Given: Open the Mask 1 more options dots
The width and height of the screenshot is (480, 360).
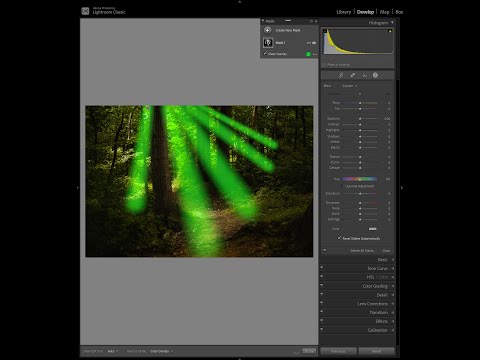Looking at the screenshot, I should [x=309, y=43].
